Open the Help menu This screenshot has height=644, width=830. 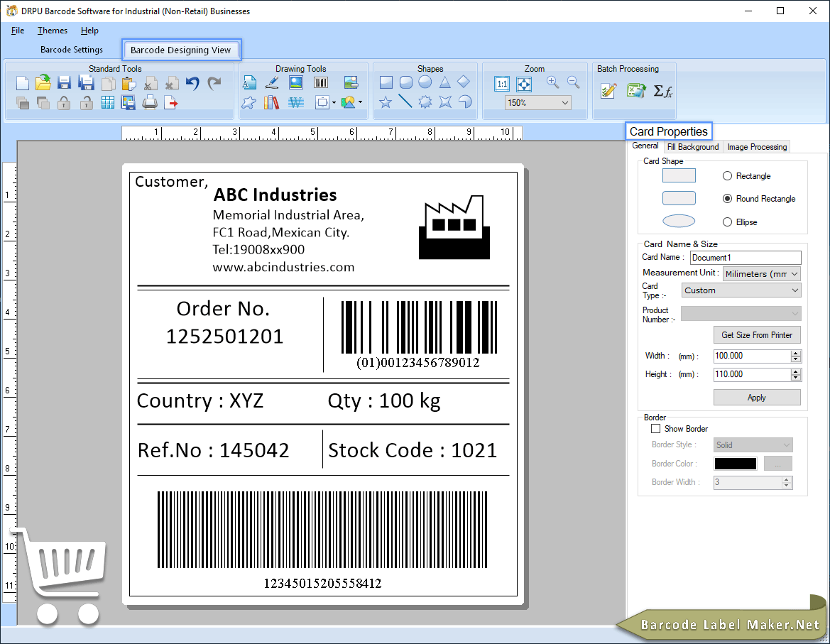pos(89,30)
